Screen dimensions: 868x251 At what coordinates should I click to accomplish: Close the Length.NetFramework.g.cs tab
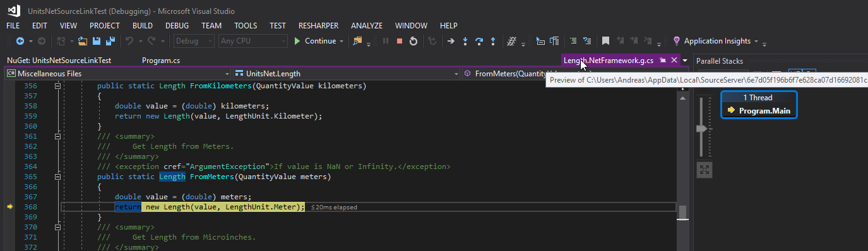point(674,60)
